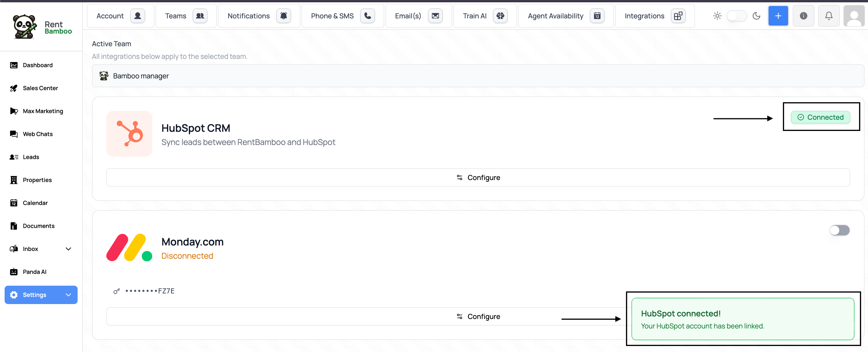Click the blue plus add button
The width and height of the screenshot is (868, 352).
[x=778, y=16]
